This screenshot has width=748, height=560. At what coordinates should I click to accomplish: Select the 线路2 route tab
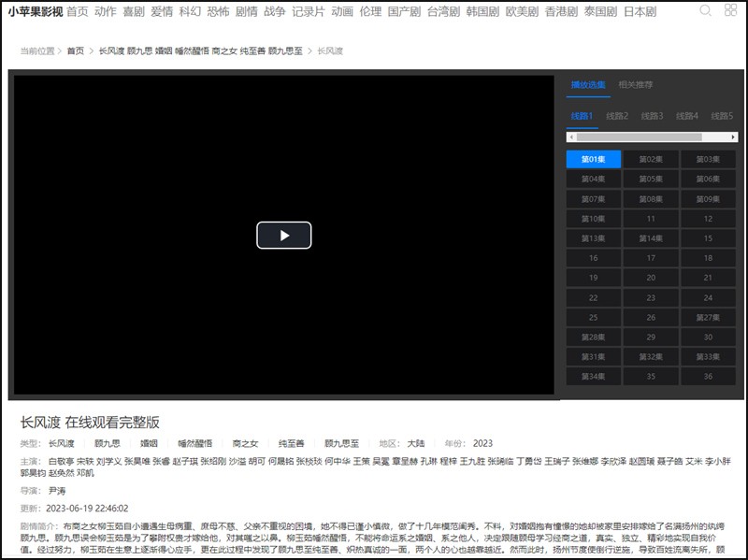click(617, 116)
